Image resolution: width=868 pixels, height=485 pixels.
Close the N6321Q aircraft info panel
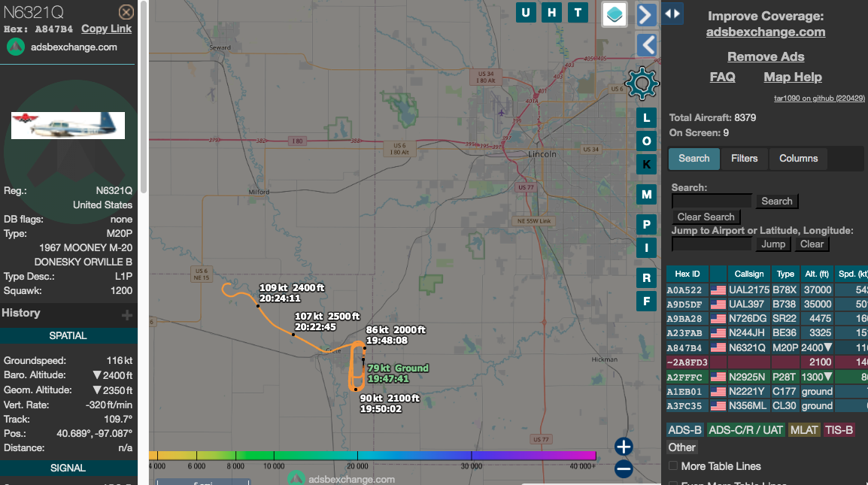click(126, 11)
